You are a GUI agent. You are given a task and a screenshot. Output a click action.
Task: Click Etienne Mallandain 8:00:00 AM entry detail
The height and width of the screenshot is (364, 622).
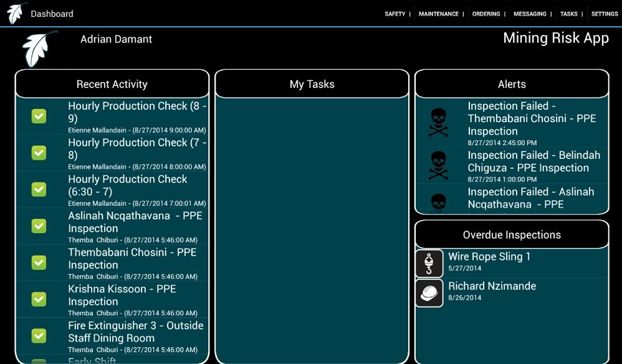137,167
